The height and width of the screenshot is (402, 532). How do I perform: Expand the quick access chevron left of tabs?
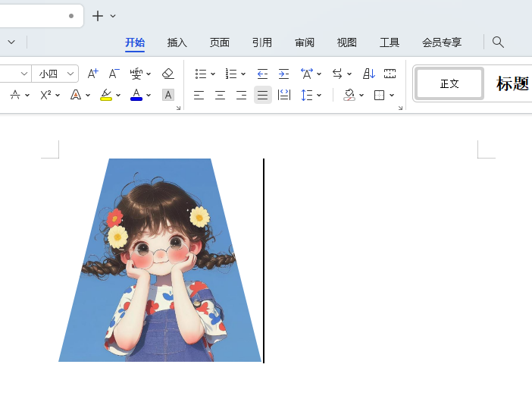point(11,42)
